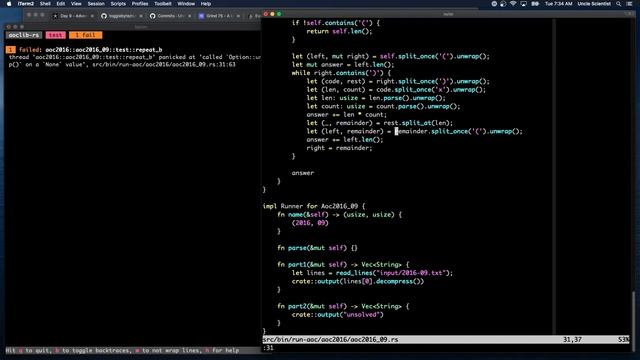Open the Profiles menu
640x360 pixels.
pyautogui.click(x=140, y=4)
